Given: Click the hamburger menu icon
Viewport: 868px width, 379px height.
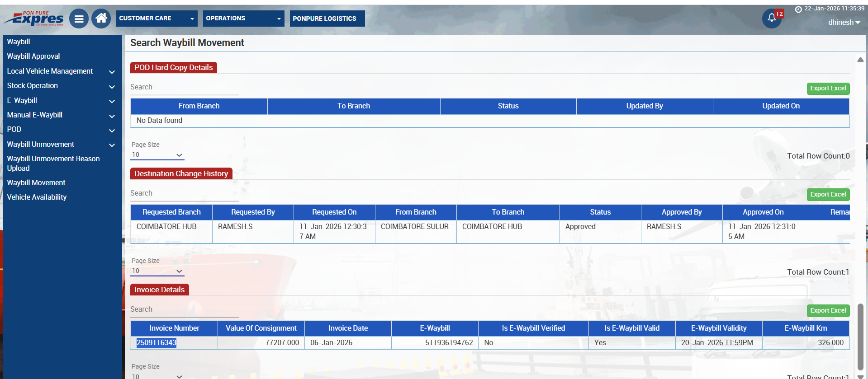Looking at the screenshot, I should click(x=79, y=19).
